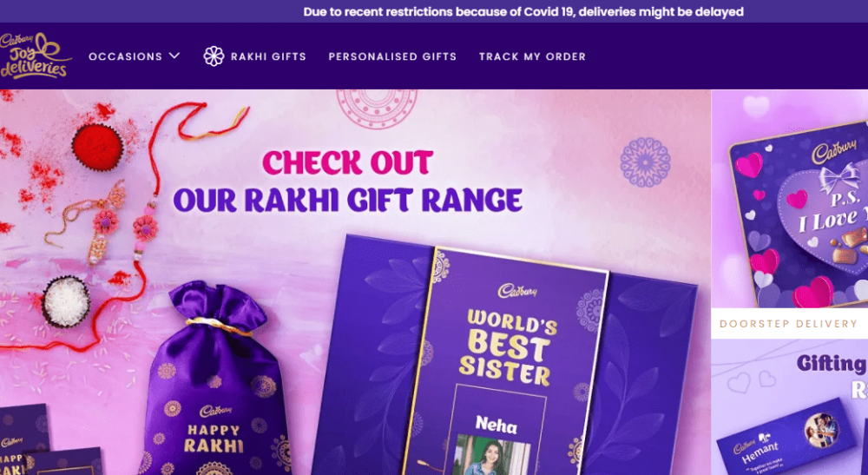Open the Track My Order link
This screenshot has width=868, height=475.
(533, 56)
